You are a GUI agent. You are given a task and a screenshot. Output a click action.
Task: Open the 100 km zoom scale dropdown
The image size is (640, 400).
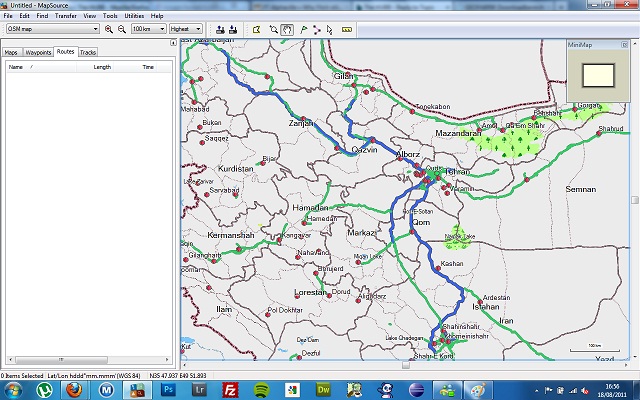pyautogui.click(x=149, y=29)
